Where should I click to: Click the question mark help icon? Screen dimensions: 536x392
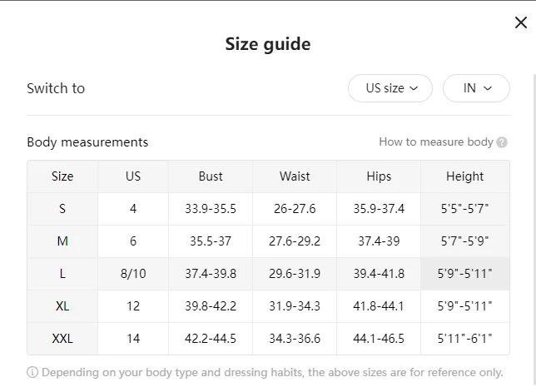pos(502,142)
